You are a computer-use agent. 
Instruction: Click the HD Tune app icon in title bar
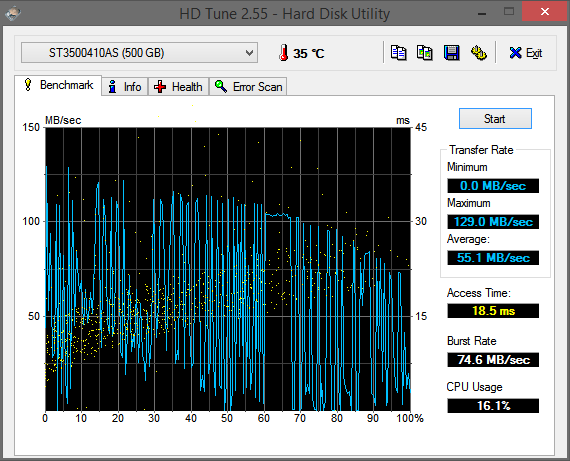click(13, 13)
